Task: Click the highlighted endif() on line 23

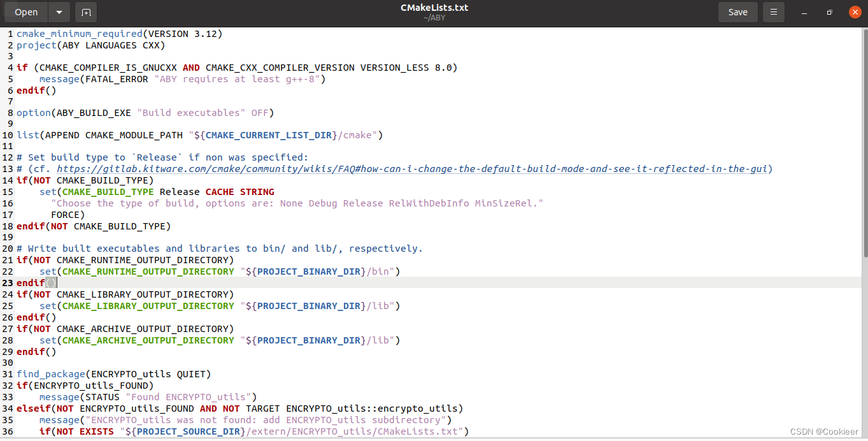Action: pos(37,283)
